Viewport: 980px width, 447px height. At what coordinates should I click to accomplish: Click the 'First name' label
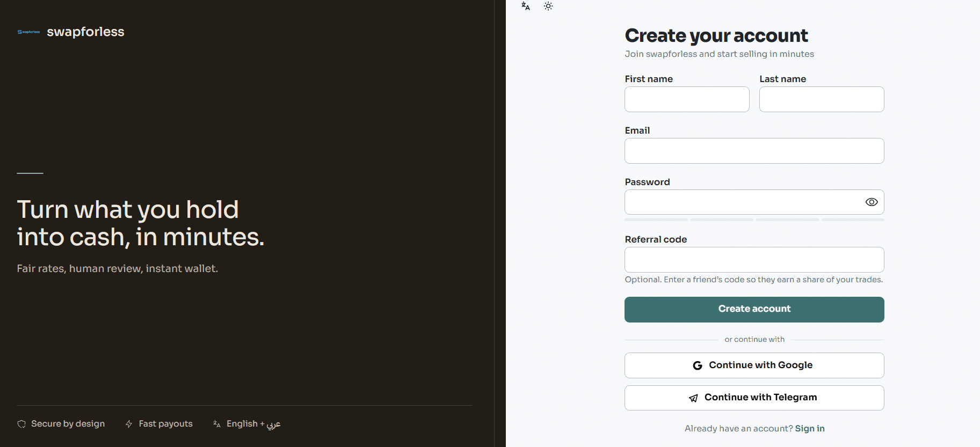(649, 79)
